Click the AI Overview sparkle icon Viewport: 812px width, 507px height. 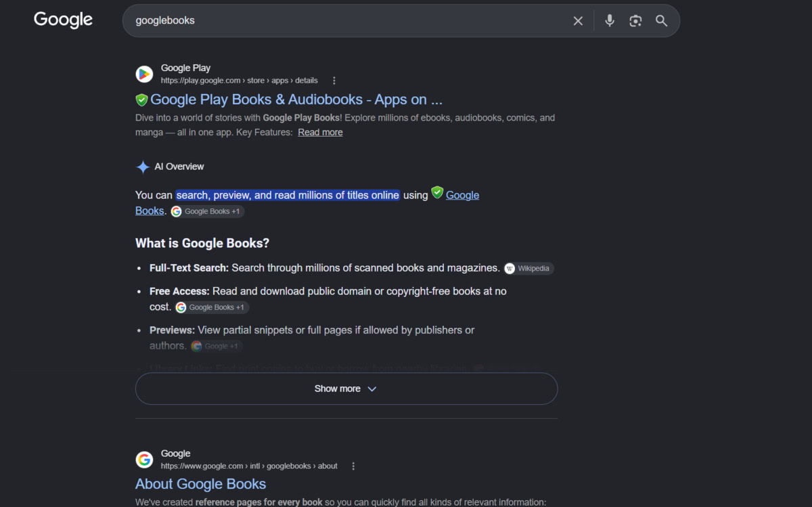pos(143,167)
